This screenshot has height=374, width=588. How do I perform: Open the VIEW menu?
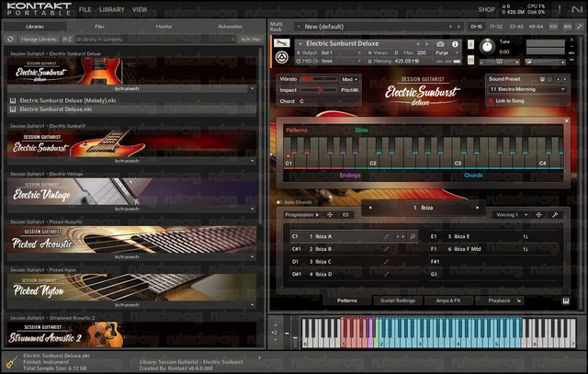(140, 10)
